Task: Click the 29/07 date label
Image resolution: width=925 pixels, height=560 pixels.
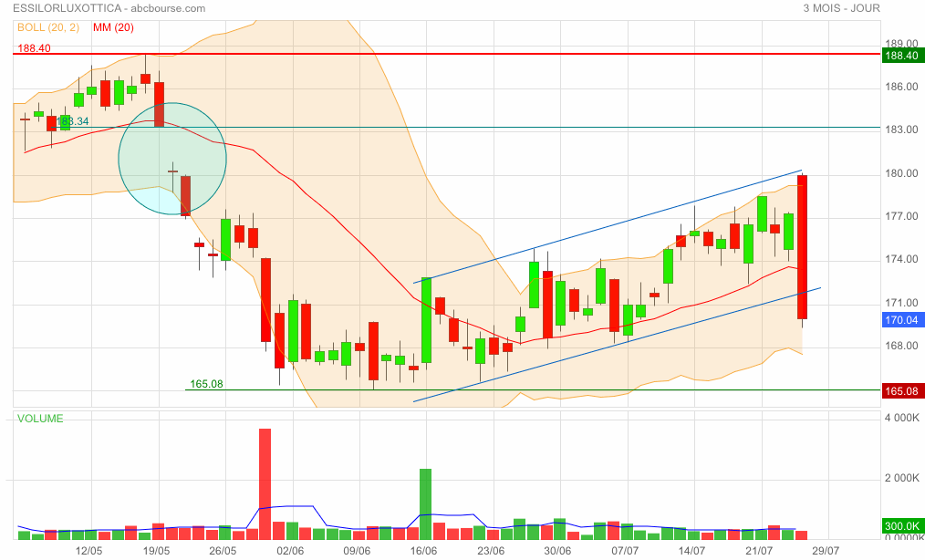Action: (x=826, y=551)
